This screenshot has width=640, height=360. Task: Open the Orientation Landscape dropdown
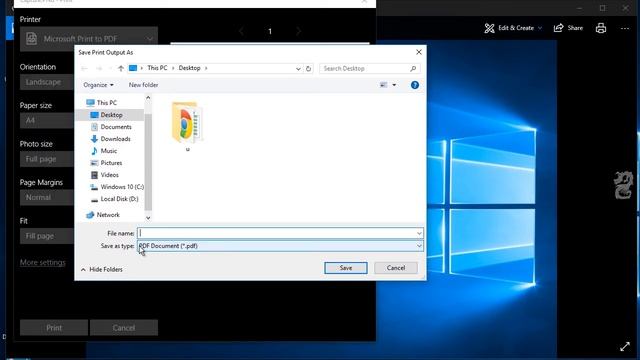(47, 82)
